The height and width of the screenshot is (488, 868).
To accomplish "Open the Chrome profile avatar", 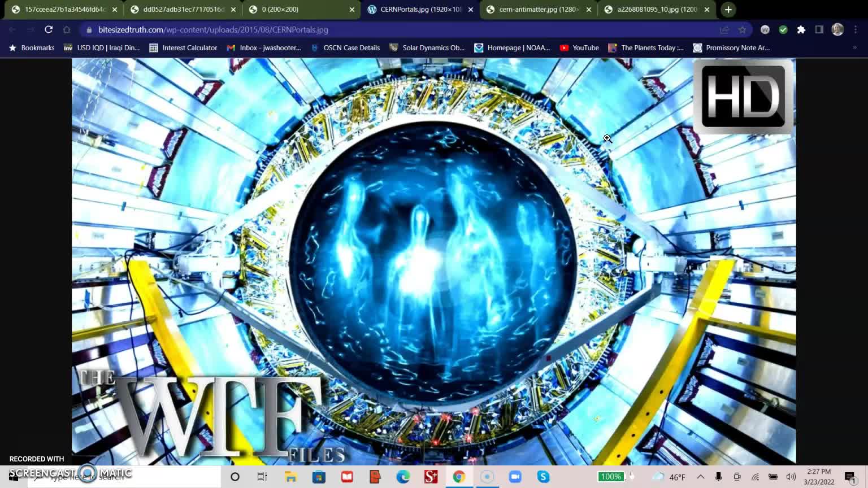I will pos(837,29).
